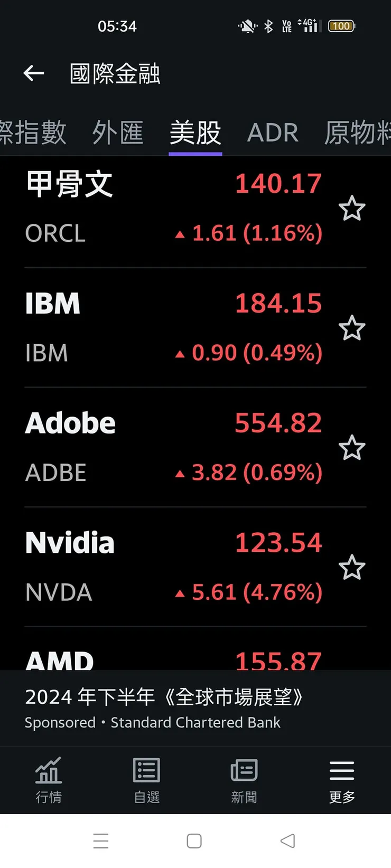391x868 pixels.
Task: Open the 行情 market chart icon
Action: coord(49,779)
